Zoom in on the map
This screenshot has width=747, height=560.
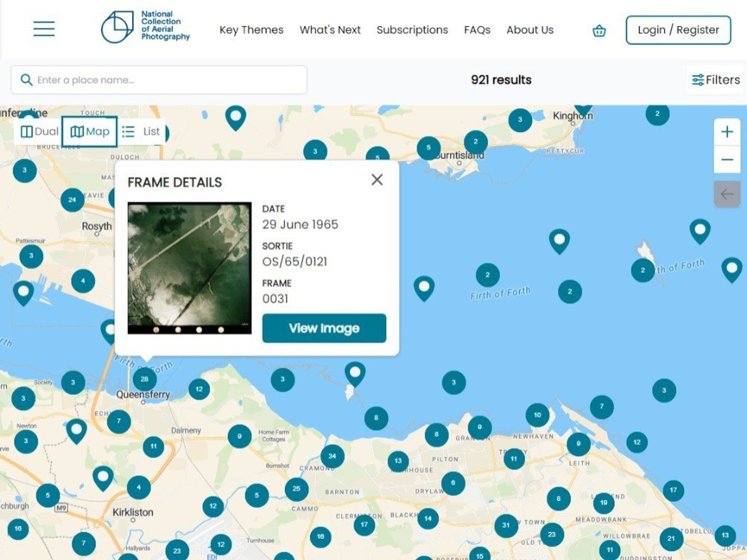pyautogui.click(x=727, y=131)
